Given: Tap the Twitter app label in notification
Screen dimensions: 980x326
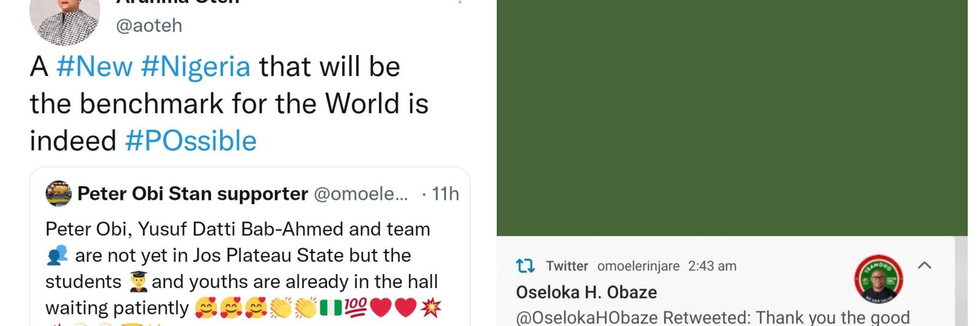Looking at the screenshot, I should pos(567,266).
